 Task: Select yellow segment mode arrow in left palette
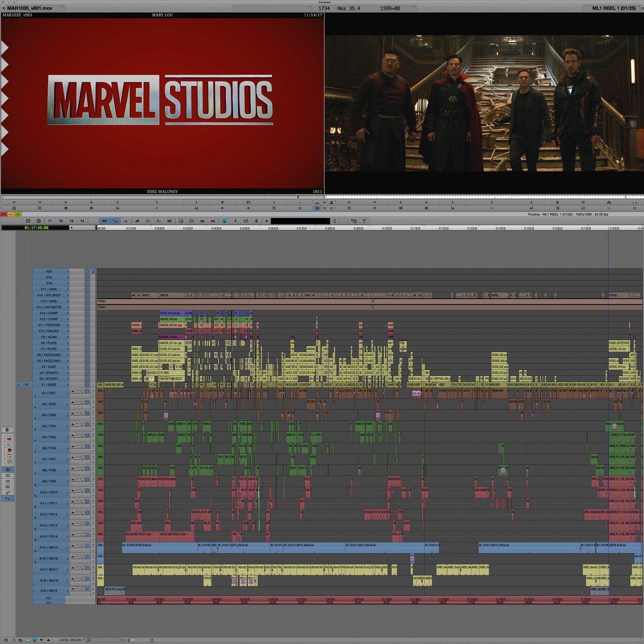pos(9,445)
